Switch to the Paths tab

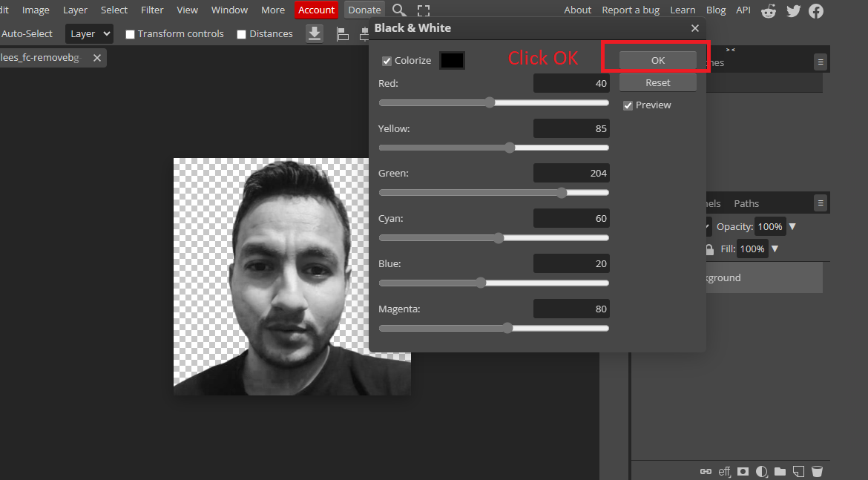pyautogui.click(x=746, y=203)
